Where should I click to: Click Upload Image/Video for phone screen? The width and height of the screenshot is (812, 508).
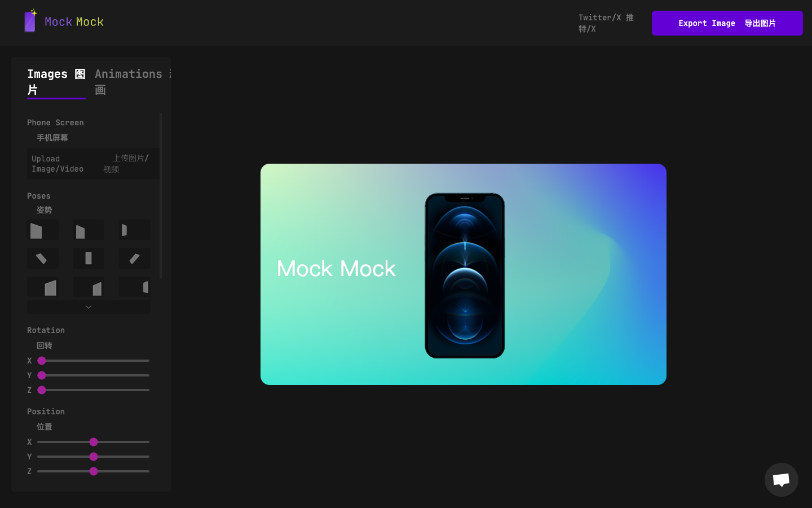tap(92, 164)
